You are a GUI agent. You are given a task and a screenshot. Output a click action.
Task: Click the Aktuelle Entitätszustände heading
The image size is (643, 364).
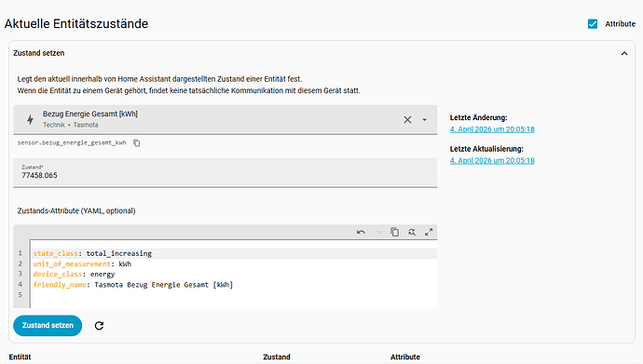click(x=76, y=24)
